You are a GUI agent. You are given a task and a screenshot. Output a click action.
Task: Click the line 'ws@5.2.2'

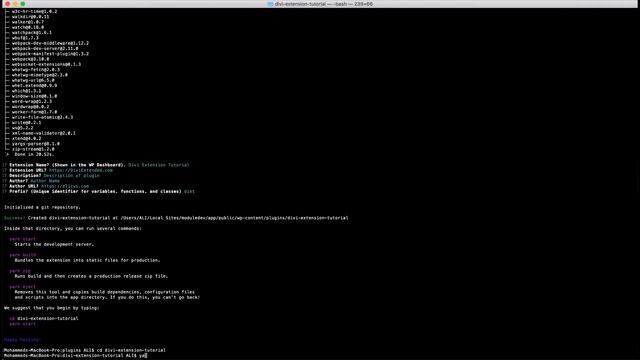pos(22,128)
